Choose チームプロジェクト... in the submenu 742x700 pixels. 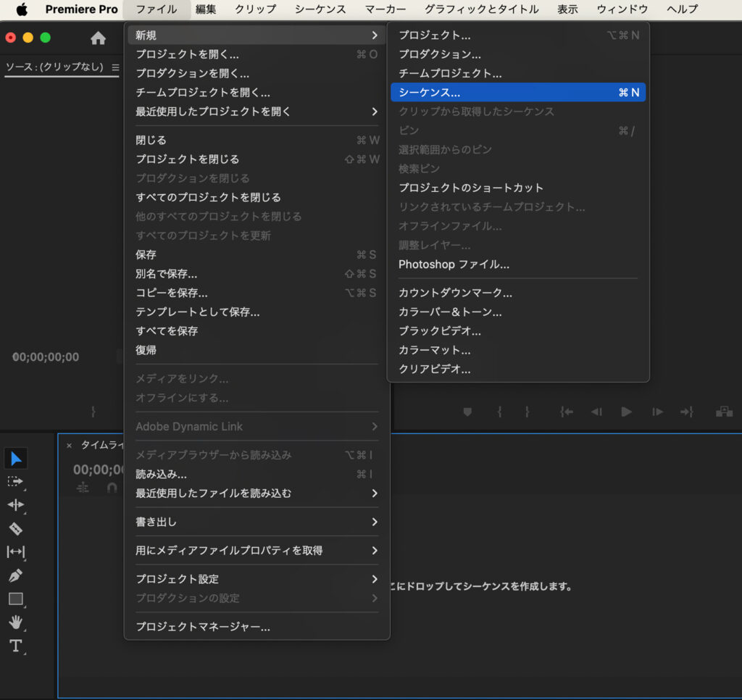518,73
